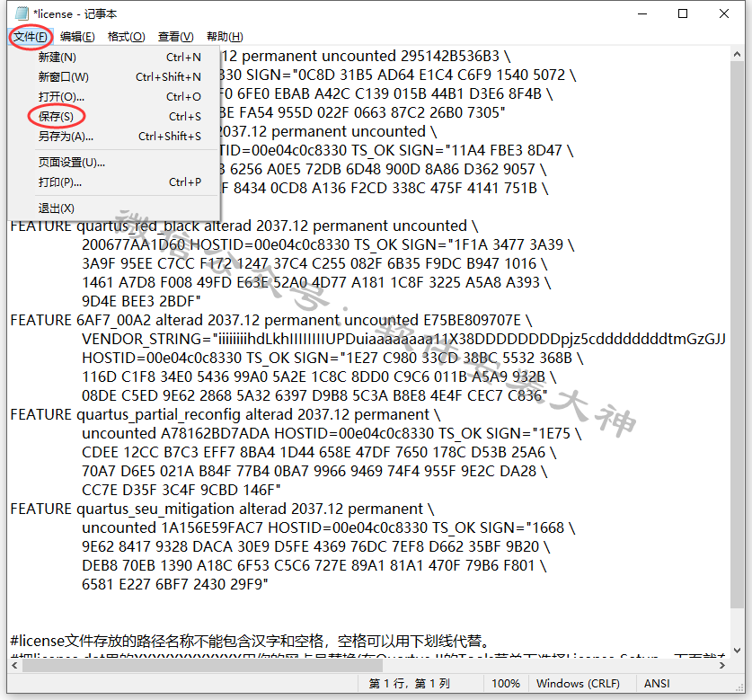
Task: Click the '200677AA1D60 HOSTID' line
Action: click(328, 244)
